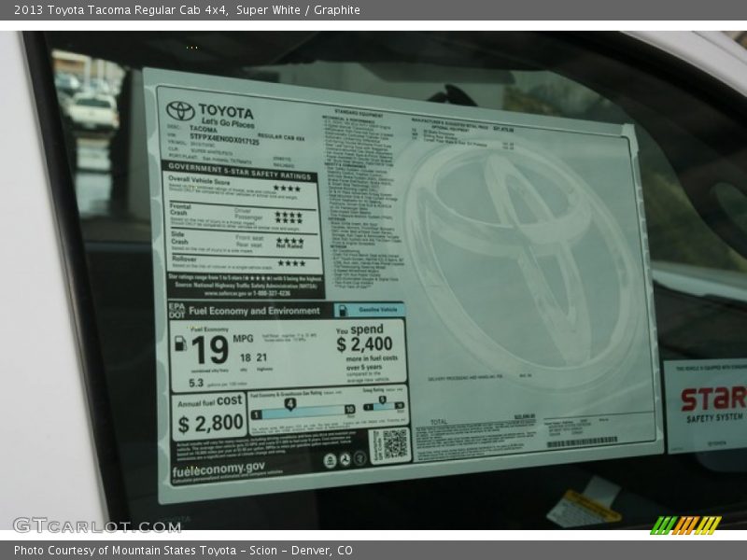Click "Not Rated" in the Side Crash row
Screen dimensions: 747x560
pos(289,246)
